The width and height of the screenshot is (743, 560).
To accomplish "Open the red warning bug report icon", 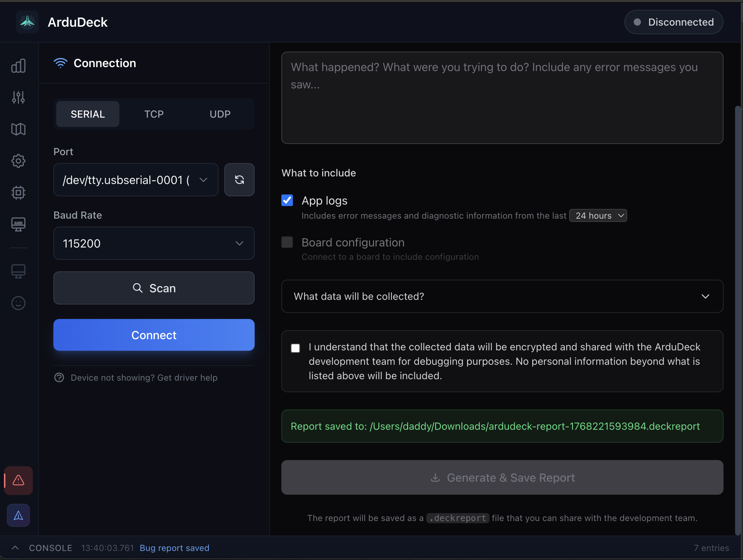I will click(18, 480).
